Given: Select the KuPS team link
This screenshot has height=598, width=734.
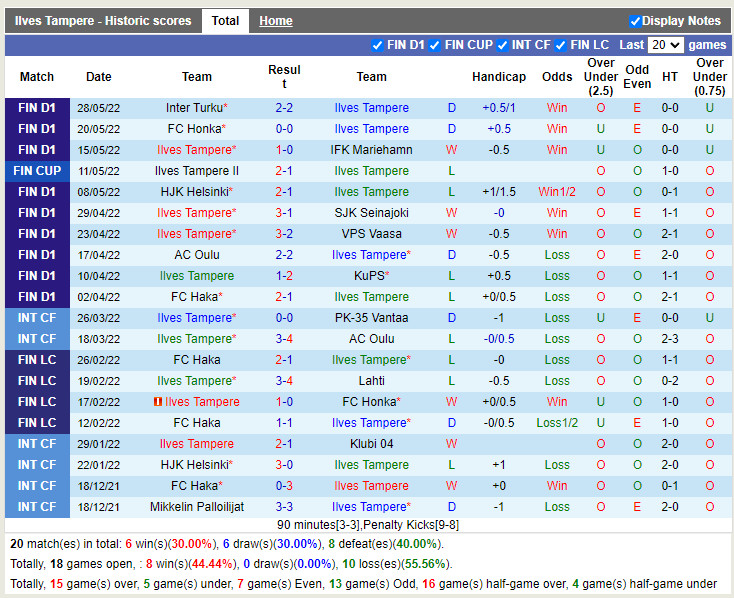Looking at the screenshot, I should click(369, 276).
